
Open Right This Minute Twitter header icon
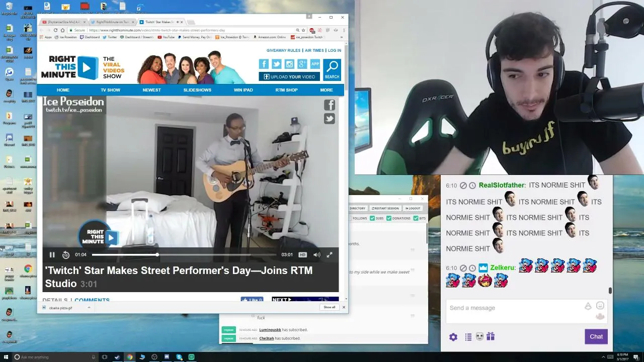point(277,64)
